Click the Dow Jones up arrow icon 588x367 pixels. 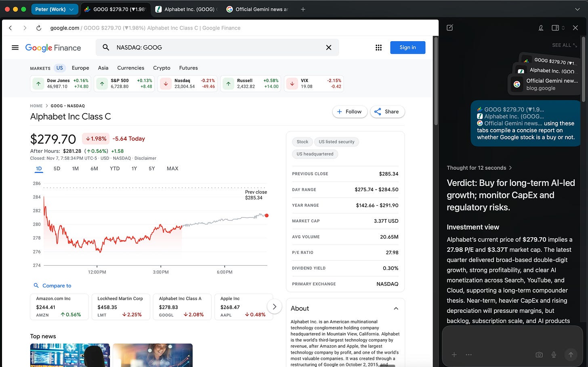(38, 84)
